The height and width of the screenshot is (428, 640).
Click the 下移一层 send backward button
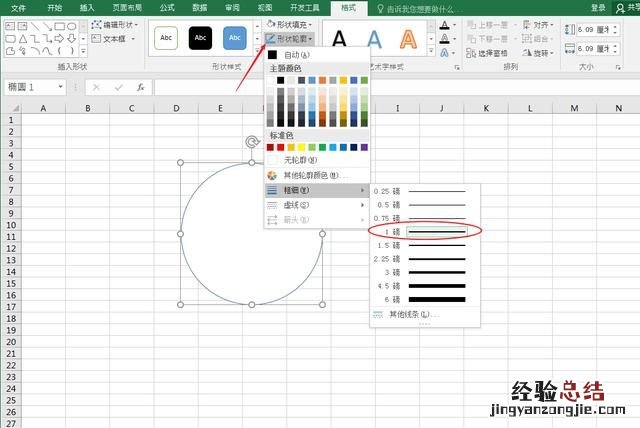(x=488, y=39)
